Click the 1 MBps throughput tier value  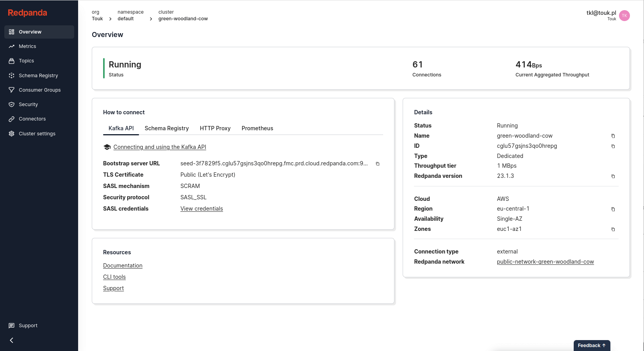[x=507, y=166]
